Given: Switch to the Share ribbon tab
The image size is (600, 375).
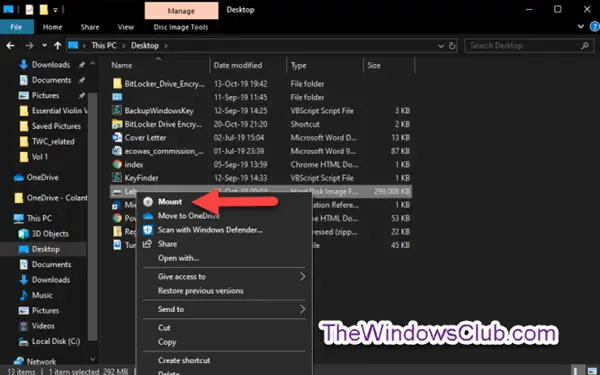Looking at the screenshot, I should (x=90, y=27).
